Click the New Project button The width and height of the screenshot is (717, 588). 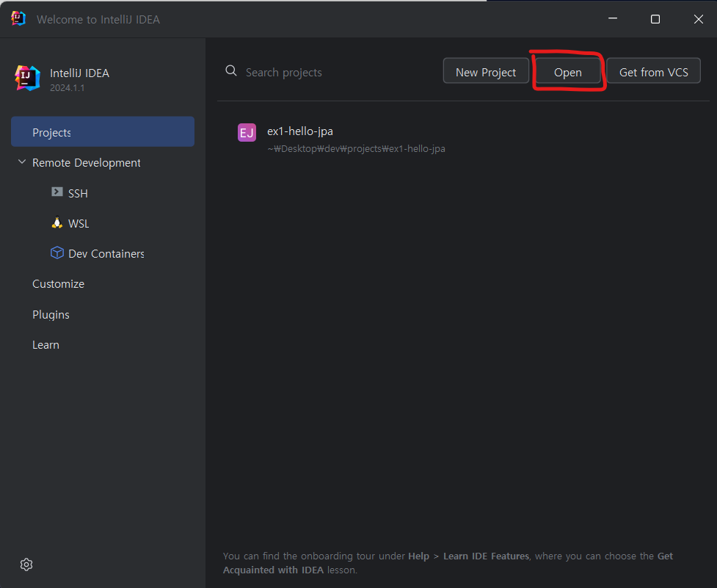point(486,71)
